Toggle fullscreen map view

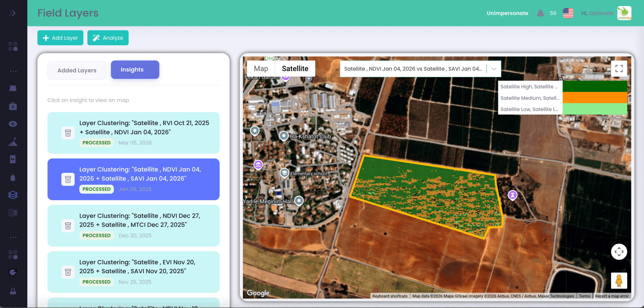619,68
